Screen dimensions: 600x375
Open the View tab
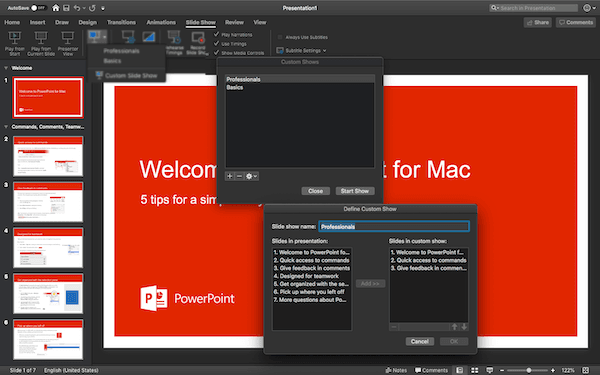click(x=260, y=22)
